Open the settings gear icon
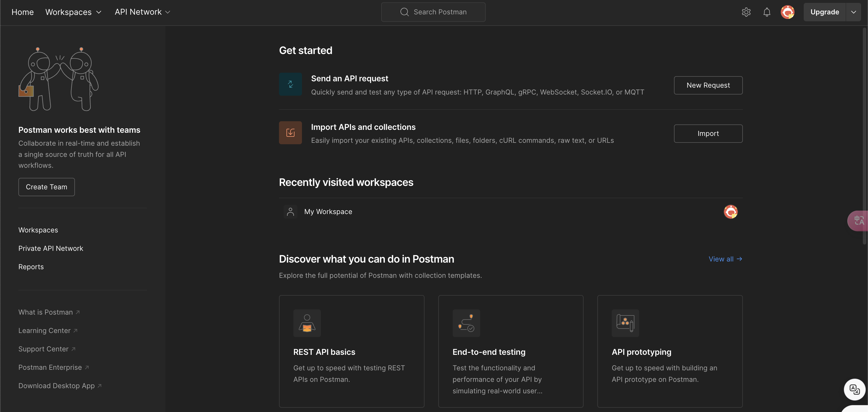This screenshot has width=868, height=412. click(746, 12)
